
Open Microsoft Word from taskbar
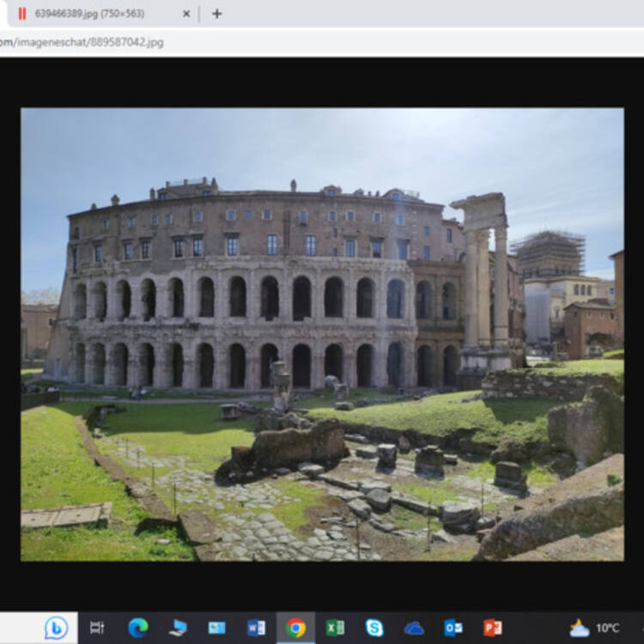coord(256,628)
